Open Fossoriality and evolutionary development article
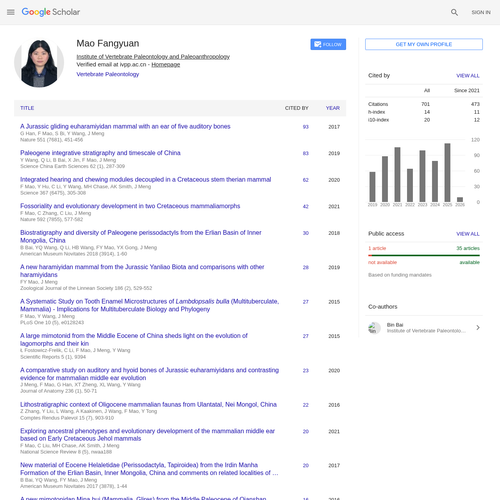 coord(130,206)
